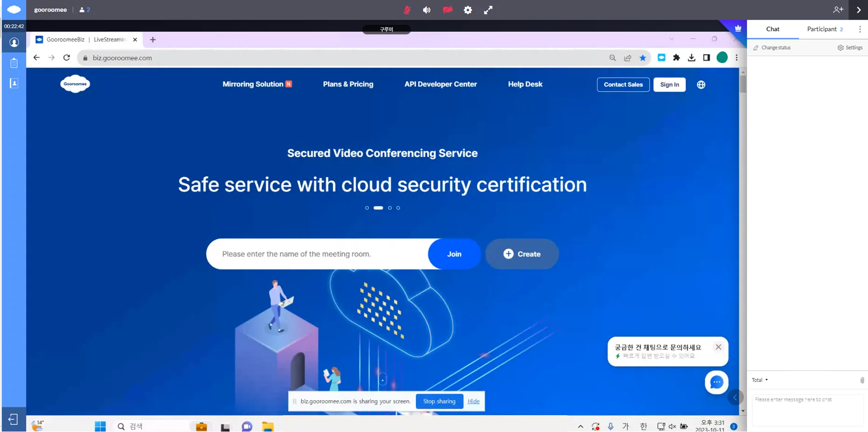Open the browser extensions puzzle icon
The image size is (868, 432).
point(676,58)
